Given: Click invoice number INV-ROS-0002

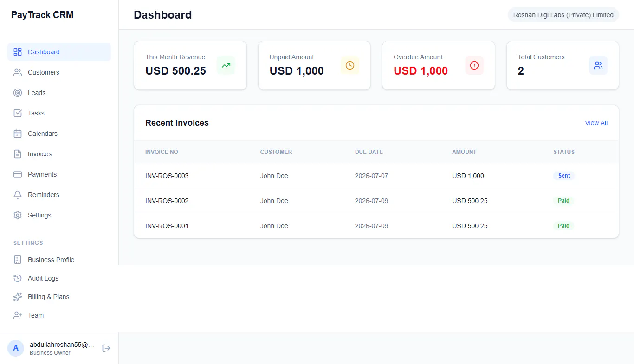Looking at the screenshot, I should pos(167,201).
